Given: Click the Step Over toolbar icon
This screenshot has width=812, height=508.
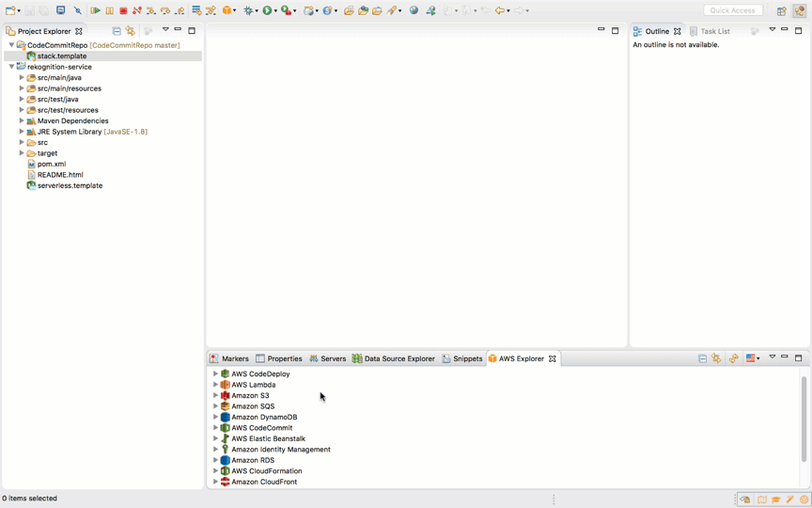Looking at the screenshot, I should (165, 10).
